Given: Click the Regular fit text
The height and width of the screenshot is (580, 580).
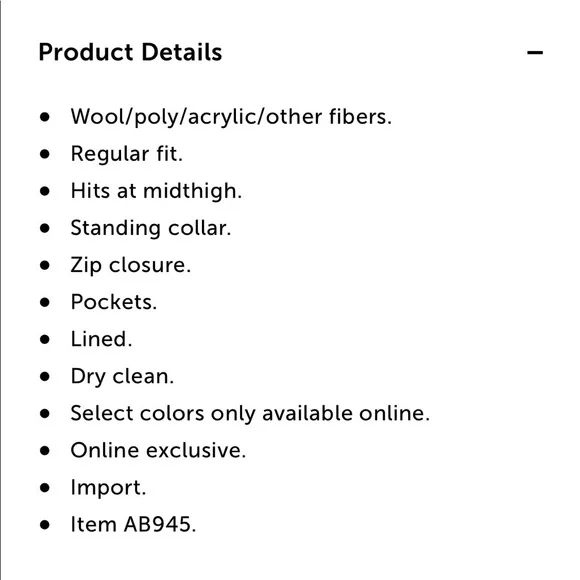Looking at the screenshot, I should tap(127, 154).
